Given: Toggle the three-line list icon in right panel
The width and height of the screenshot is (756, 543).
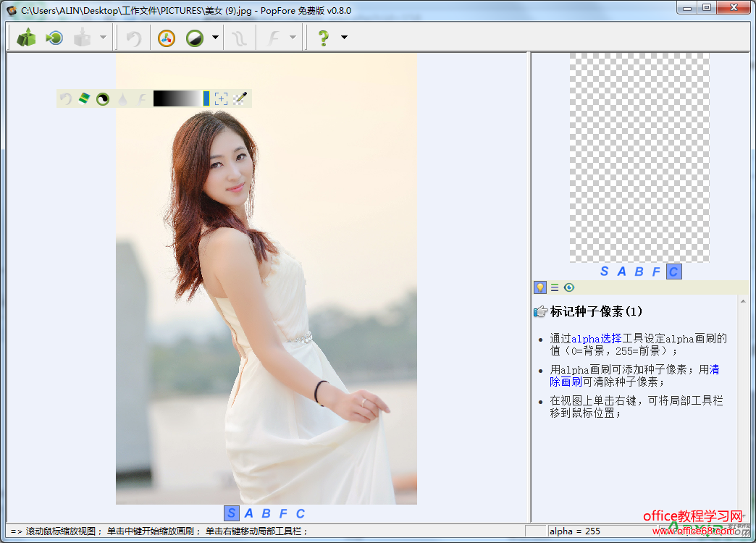Looking at the screenshot, I should coord(555,287).
